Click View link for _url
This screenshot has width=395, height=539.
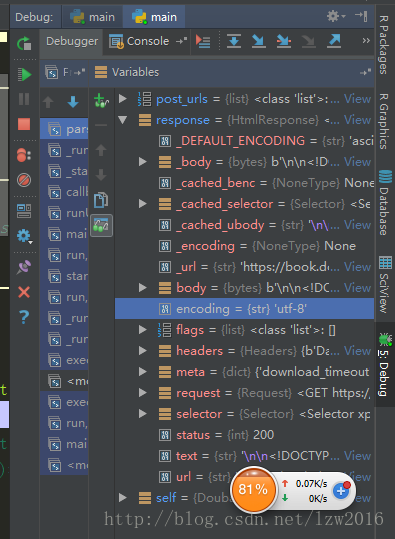tap(358, 267)
